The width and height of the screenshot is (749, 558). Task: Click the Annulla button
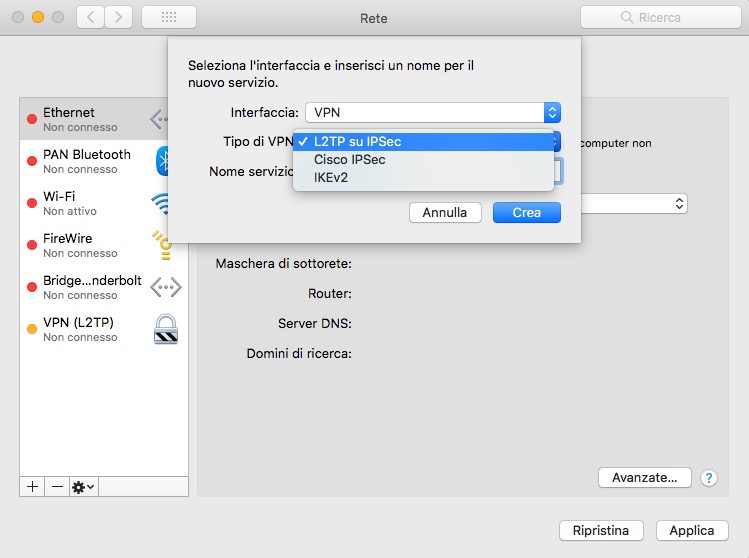445,213
